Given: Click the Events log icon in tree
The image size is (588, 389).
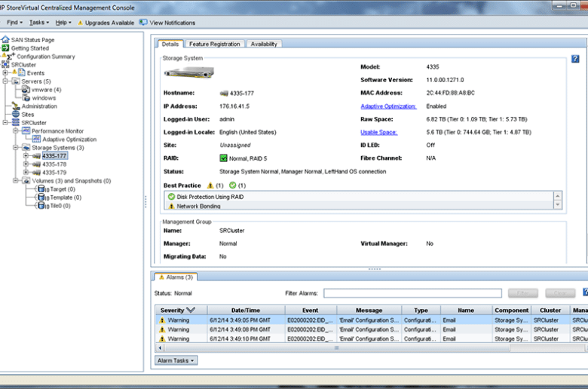Looking at the screenshot, I should click(22, 72).
